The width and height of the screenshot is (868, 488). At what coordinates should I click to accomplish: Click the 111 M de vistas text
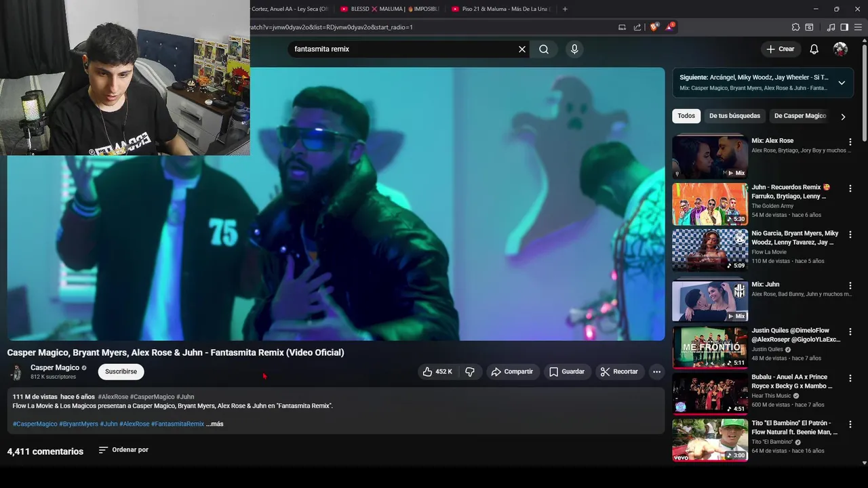coord(35,397)
